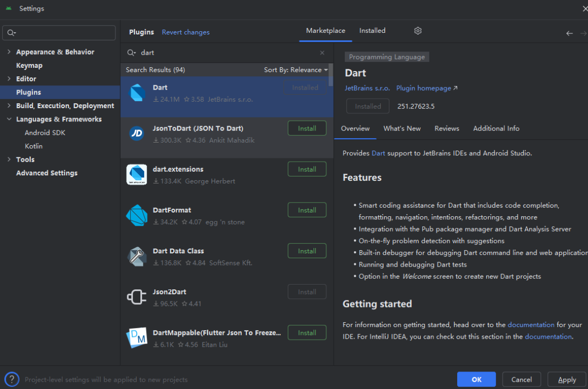Install the JsonToDart plugin
The image size is (588, 389).
pyautogui.click(x=307, y=128)
